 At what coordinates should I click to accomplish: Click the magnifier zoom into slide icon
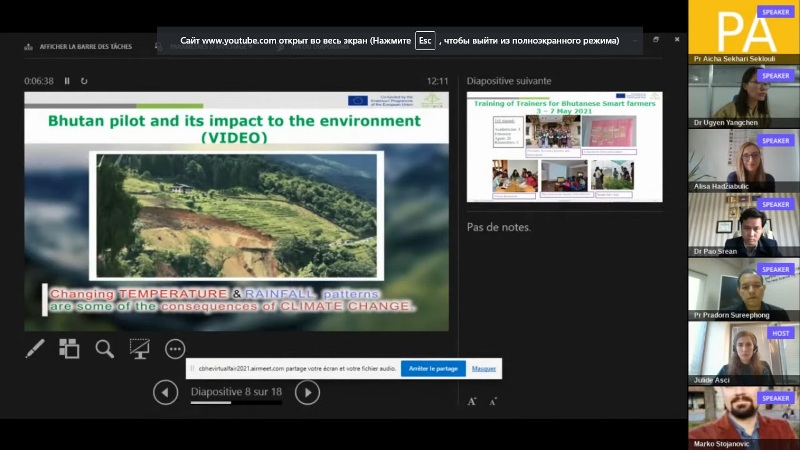[104, 349]
